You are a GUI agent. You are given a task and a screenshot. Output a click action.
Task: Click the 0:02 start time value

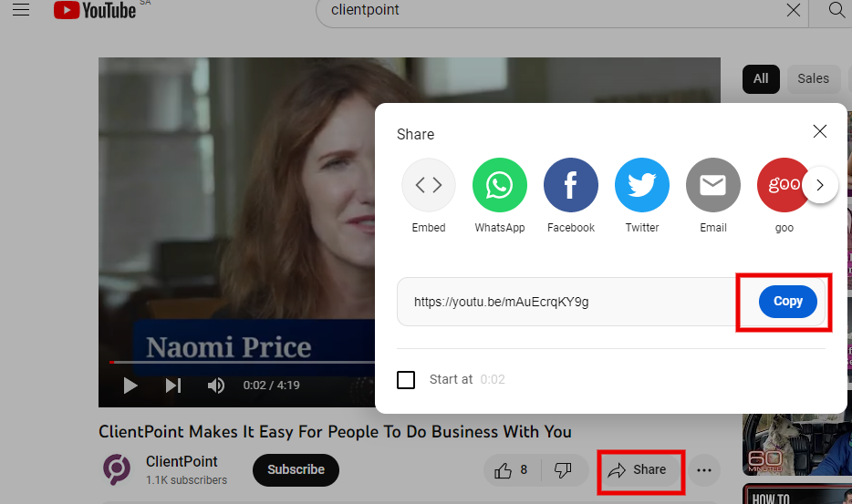tap(493, 379)
